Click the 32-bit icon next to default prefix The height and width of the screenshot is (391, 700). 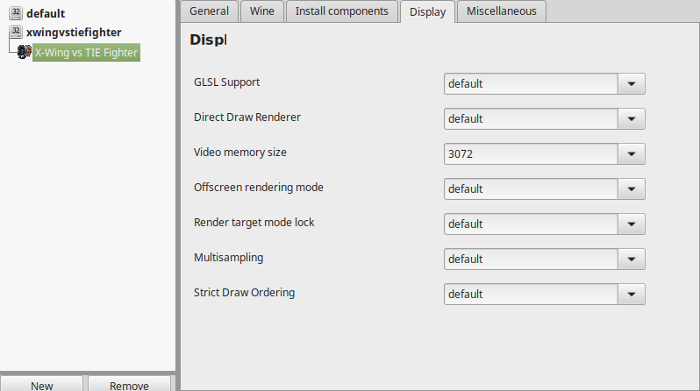(16, 12)
